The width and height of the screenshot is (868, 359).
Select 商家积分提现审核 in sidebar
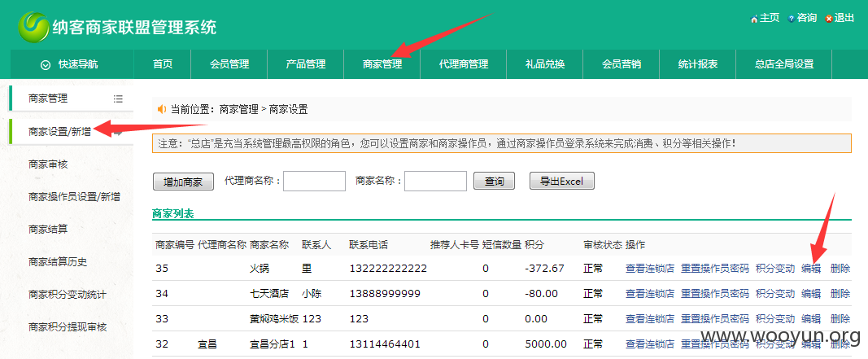pos(68,327)
